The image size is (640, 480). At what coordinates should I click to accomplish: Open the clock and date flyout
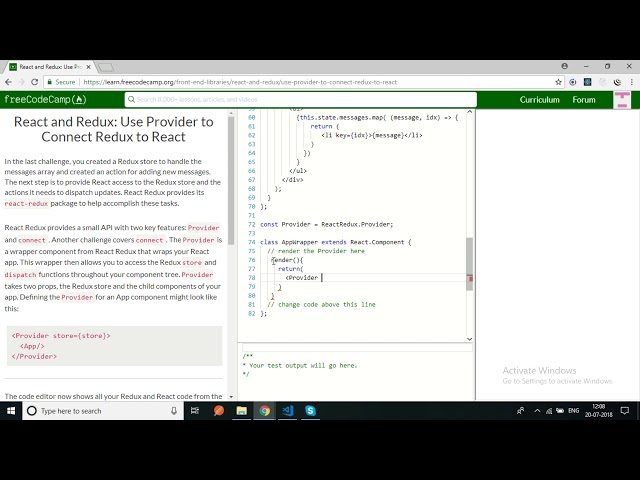(x=598, y=411)
